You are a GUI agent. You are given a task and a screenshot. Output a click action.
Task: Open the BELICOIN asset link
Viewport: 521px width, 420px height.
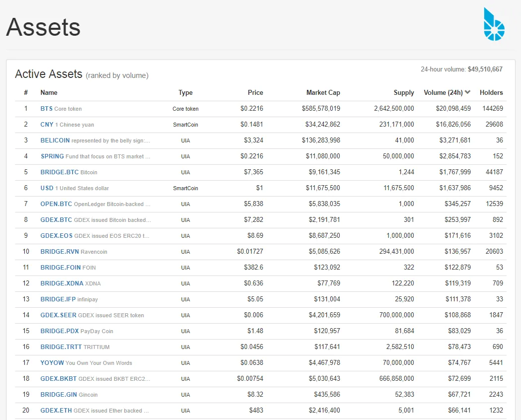[55, 140]
